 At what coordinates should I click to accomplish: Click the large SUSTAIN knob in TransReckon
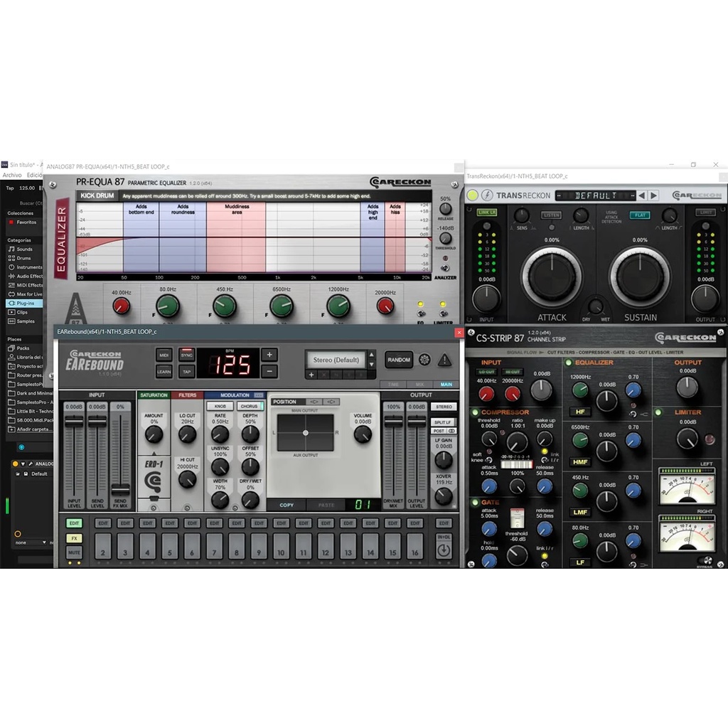(640, 277)
